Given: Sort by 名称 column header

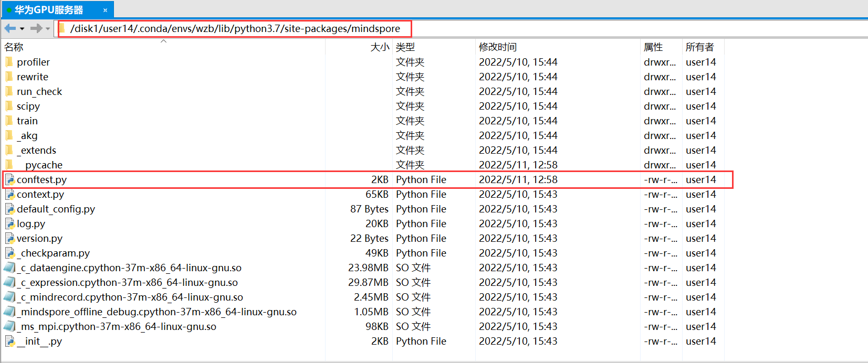Looking at the screenshot, I should [14, 47].
